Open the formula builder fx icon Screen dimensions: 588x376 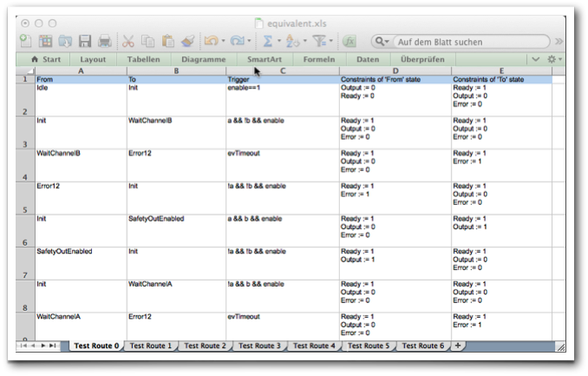[350, 41]
